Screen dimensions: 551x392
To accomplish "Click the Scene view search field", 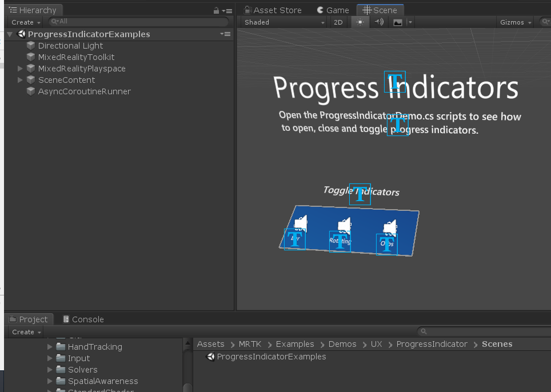I will [545, 22].
